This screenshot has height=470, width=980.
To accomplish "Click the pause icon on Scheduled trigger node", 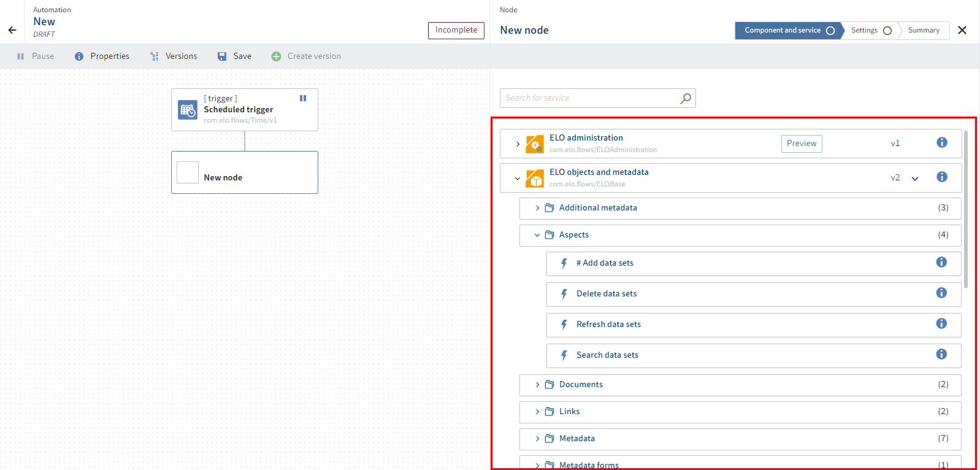I will (303, 98).
